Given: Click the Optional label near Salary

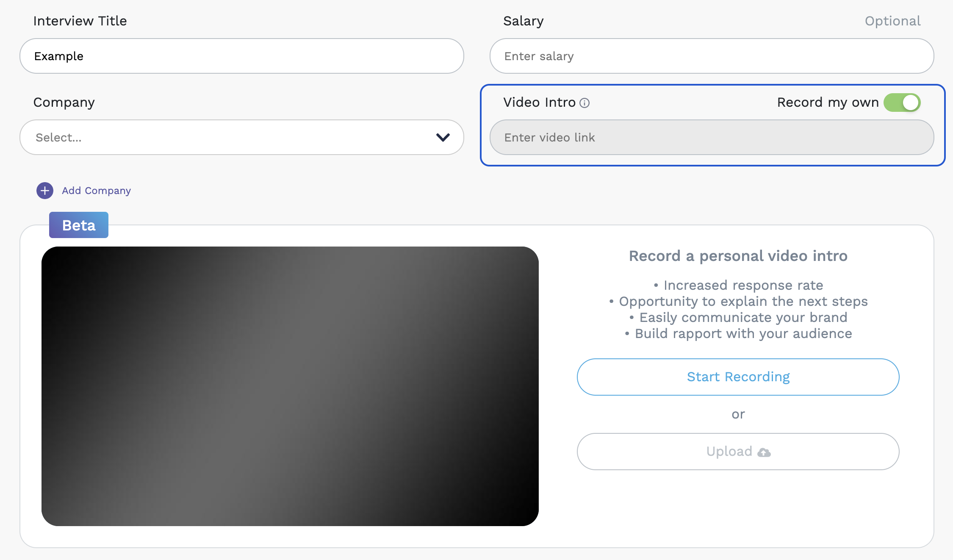Looking at the screenshot, I should coord(892,21).
